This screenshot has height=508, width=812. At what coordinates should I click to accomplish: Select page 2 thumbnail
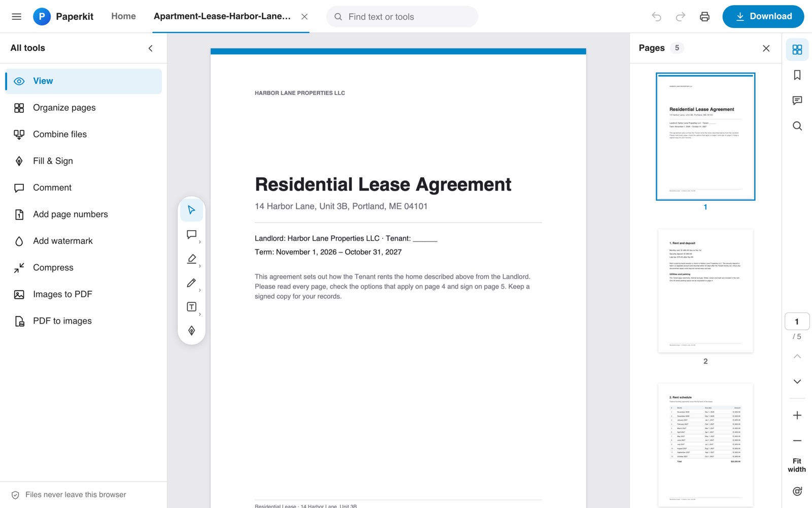pyautogui.click(x=705, y=291)
